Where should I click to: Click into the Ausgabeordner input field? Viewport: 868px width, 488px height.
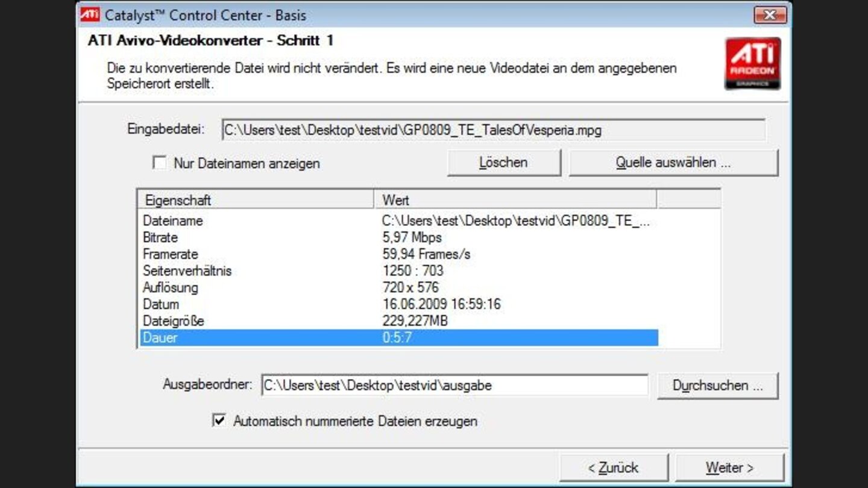pos(454,386)
